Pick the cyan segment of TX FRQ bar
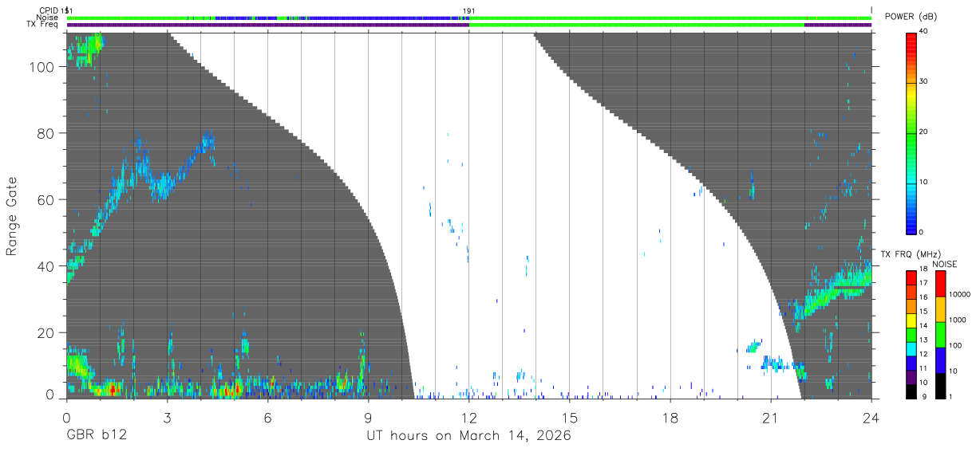 click(911, 349)
